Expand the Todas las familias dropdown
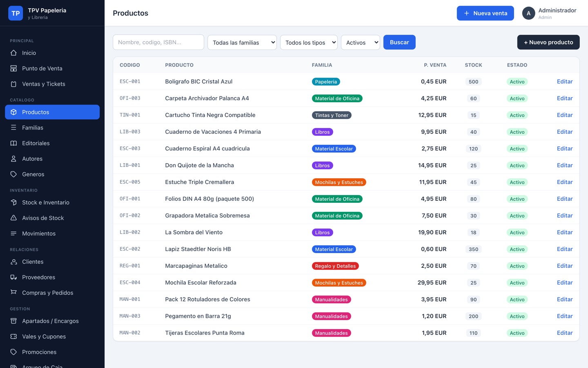588x368 pixels. [242, 42]
